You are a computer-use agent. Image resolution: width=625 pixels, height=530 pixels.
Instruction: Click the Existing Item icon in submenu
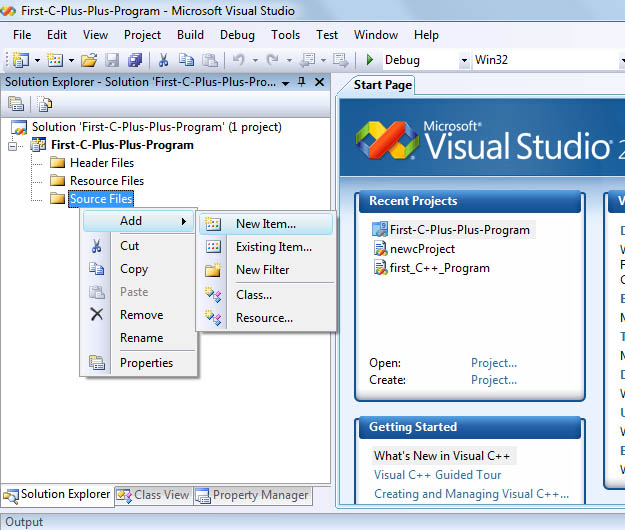213,247
